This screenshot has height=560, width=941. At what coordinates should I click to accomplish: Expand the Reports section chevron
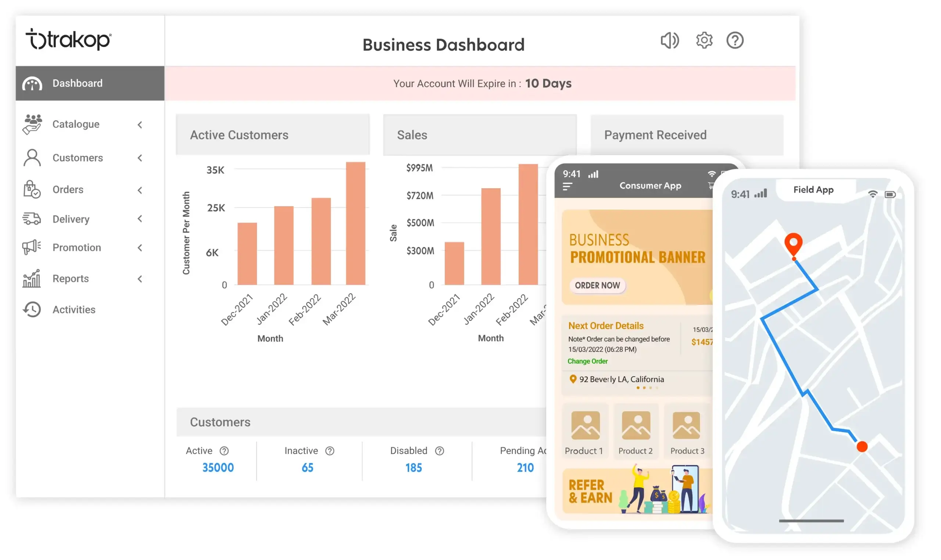click(140, 279)
